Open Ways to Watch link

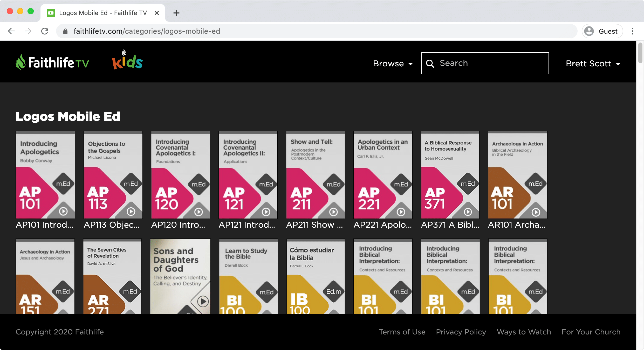524,332
